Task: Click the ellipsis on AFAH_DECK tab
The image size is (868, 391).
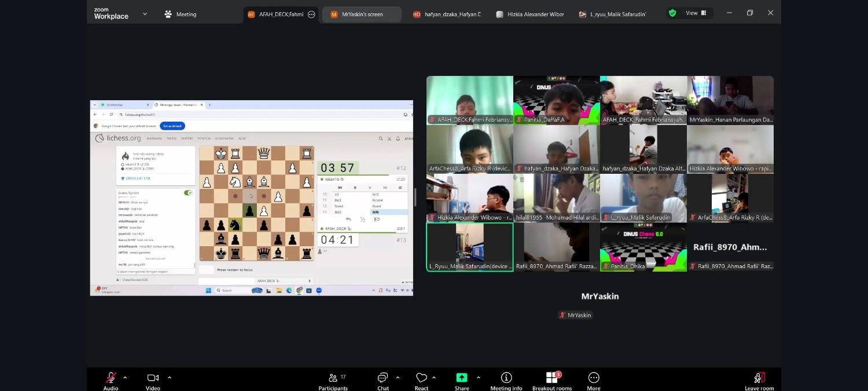Action: point(311,14)
